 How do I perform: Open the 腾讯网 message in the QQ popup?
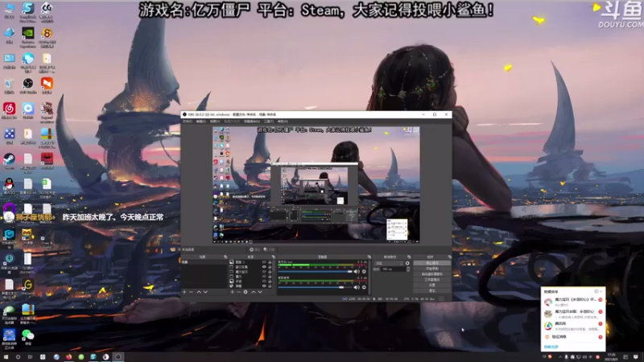click(573, 326)
